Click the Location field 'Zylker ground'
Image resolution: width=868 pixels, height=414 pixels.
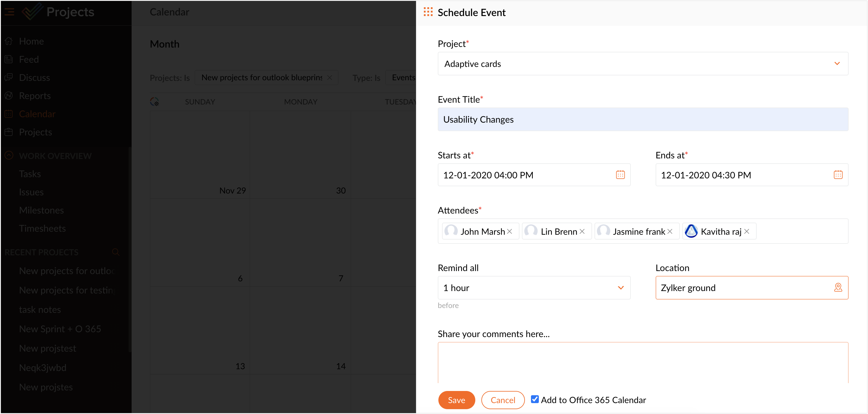[752, 288]
